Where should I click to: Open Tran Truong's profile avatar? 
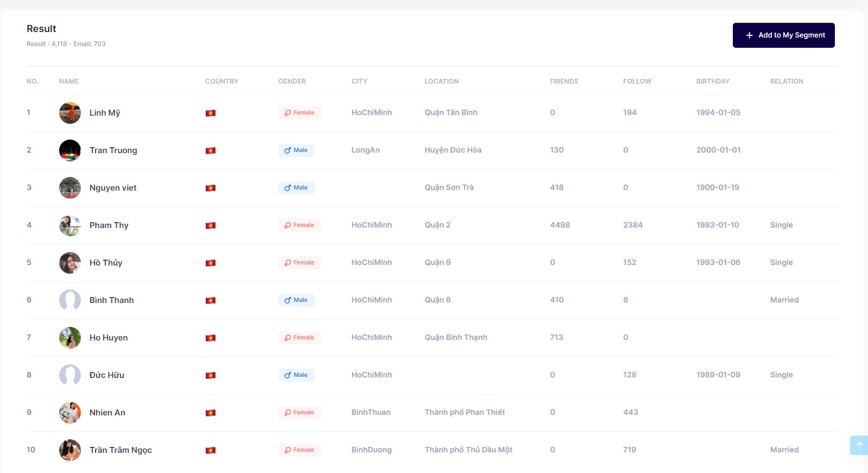click(70, 150)
